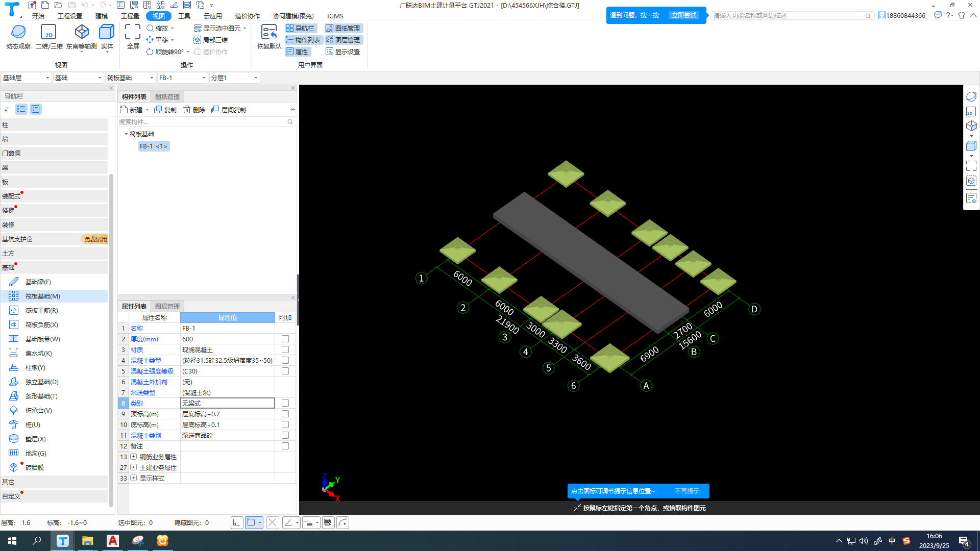
Task: Tick the 附加 checkbox for 材质 row
Action: (285, 349)
